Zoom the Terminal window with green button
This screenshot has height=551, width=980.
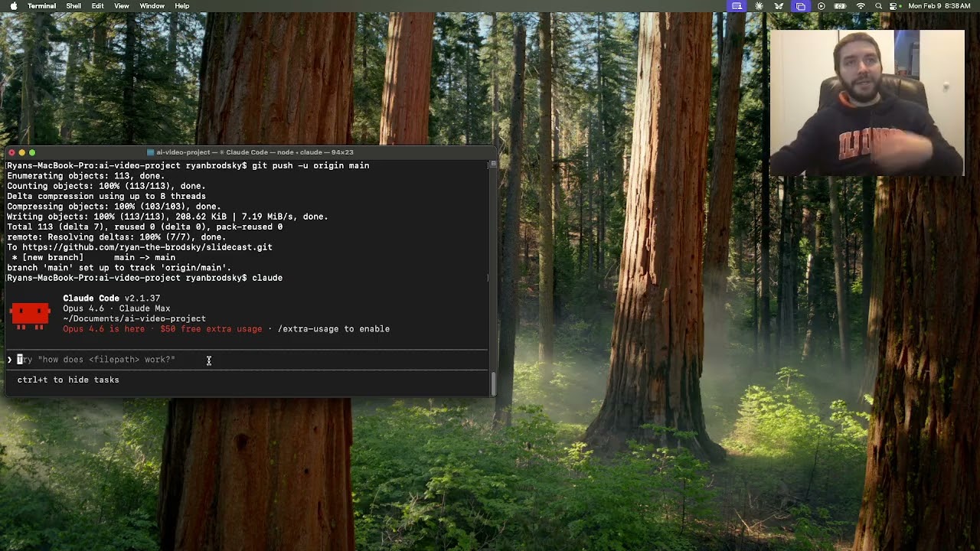click(x=31, y=152)
